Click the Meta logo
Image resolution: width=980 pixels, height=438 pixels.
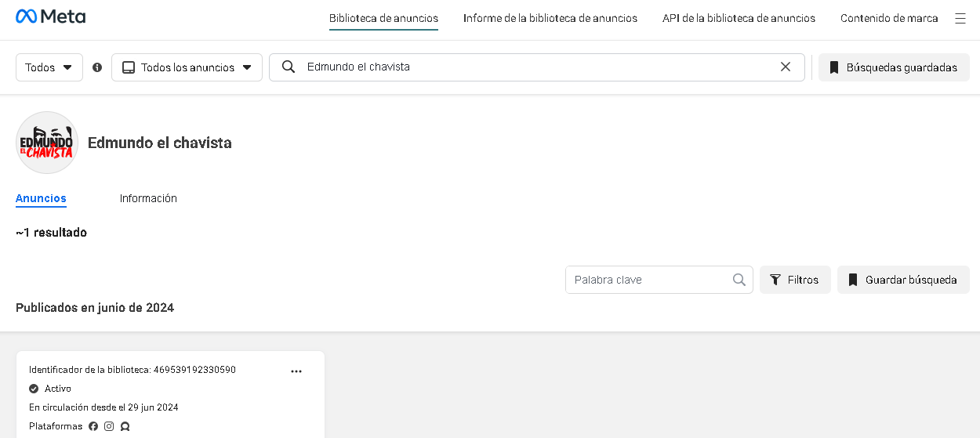pyautogui.click(x=51, y=16)
